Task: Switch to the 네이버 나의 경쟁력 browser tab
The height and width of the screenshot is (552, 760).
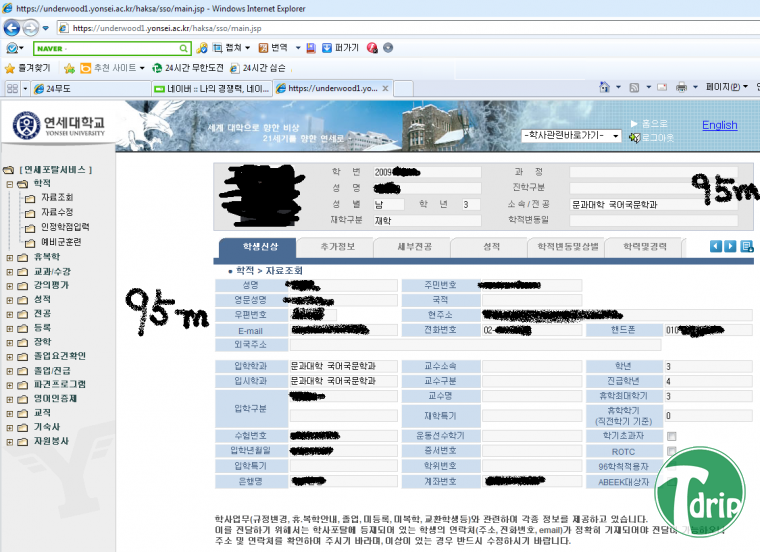Action: point(212,89)
